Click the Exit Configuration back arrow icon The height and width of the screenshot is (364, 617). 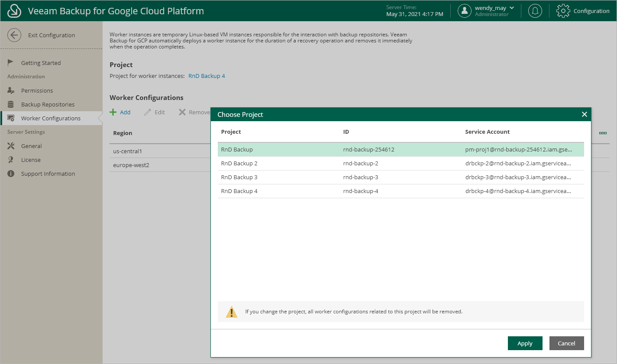pyautogui.click(x=14, y=35)
